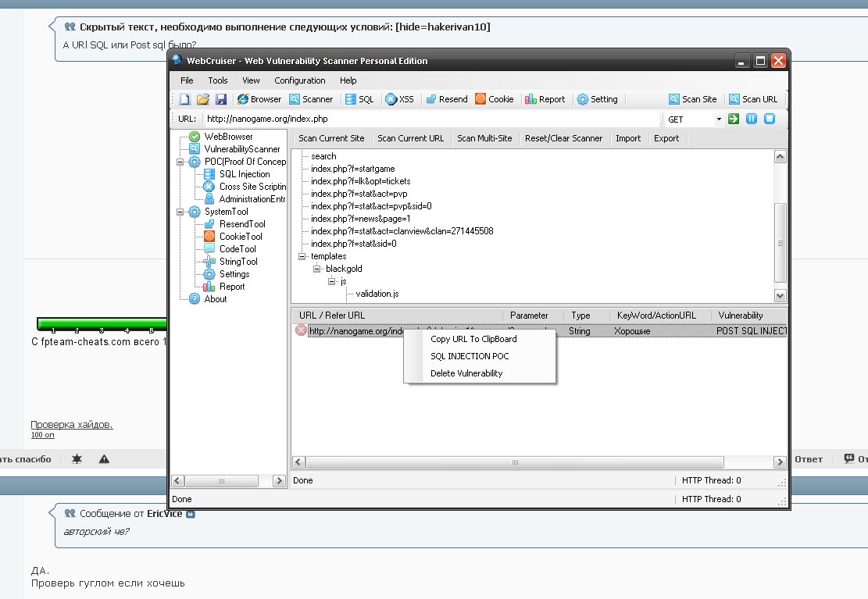868x599 pixels.
Task: Collapse the SystemTool tree node
Action: pos(180,212)
